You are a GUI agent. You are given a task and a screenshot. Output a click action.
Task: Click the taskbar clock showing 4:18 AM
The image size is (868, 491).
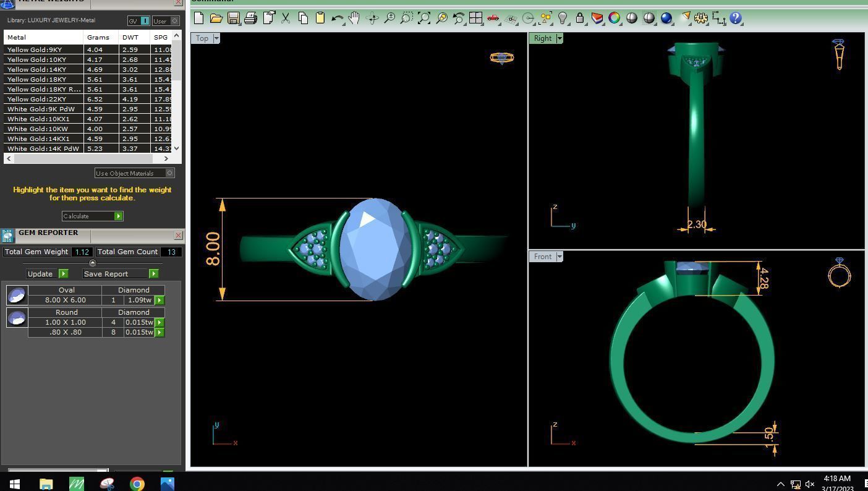pyautogui.click(x=837, y=479)
